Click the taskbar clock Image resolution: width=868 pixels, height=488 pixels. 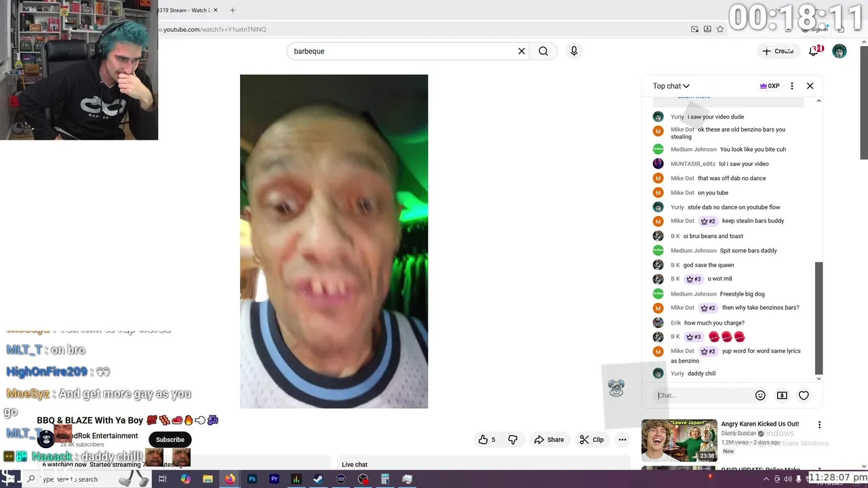(837, 478)
